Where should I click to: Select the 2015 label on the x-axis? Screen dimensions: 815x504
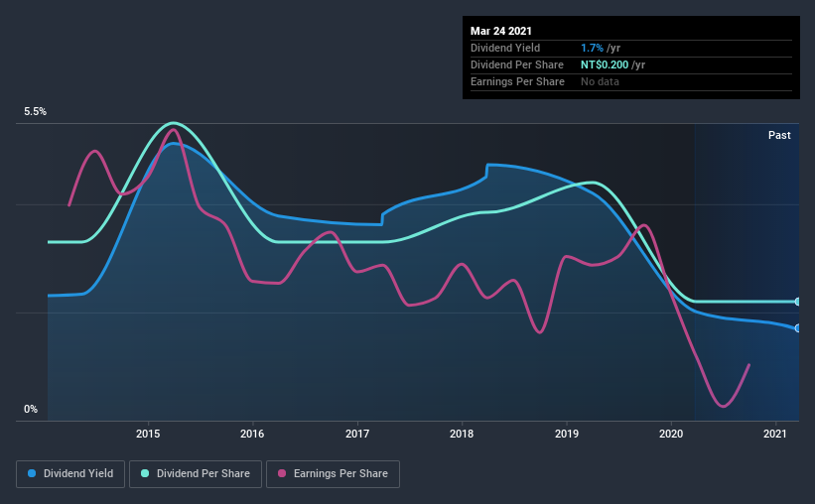click(148, 434)
